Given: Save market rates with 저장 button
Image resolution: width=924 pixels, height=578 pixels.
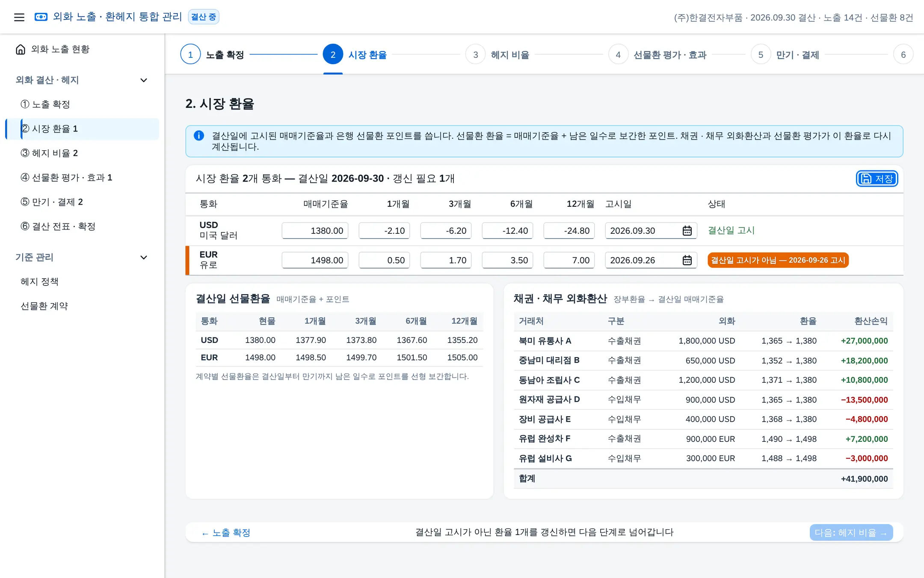Looking at the screenshot, I should pos(877,179).
